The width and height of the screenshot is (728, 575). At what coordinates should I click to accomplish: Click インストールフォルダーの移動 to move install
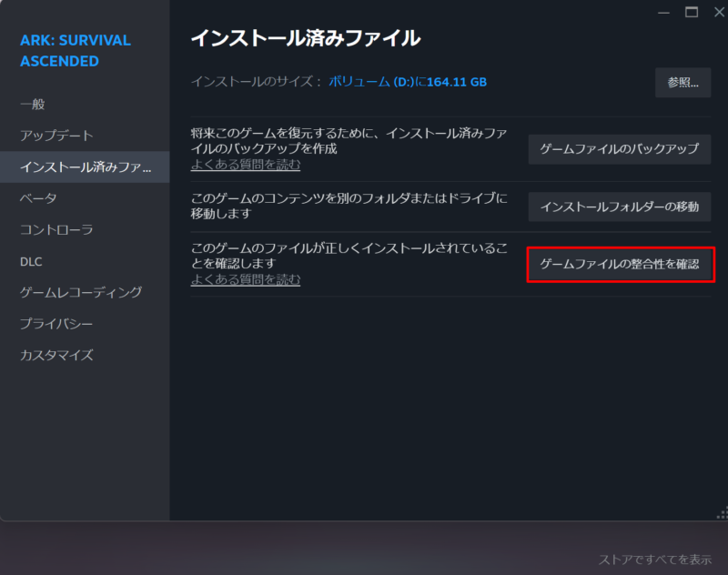coord(620,207)
